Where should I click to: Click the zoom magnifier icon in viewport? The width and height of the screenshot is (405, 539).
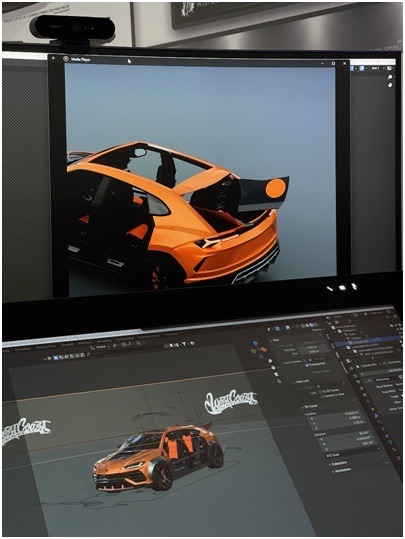[270, 361]
